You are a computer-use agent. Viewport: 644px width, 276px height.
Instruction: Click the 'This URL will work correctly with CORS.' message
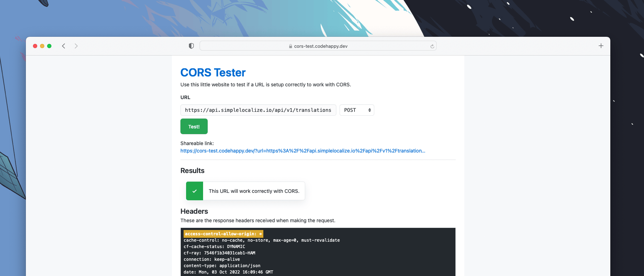254,191
